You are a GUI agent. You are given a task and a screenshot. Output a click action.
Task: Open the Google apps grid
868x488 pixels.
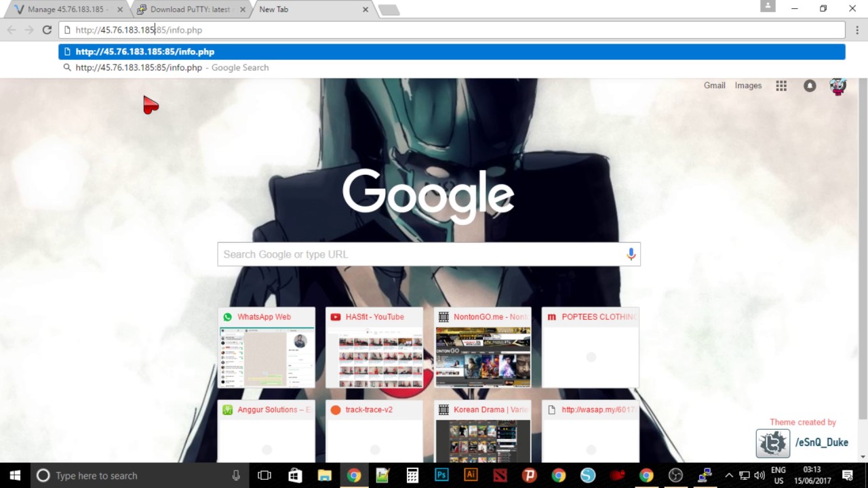click(781, 85)
